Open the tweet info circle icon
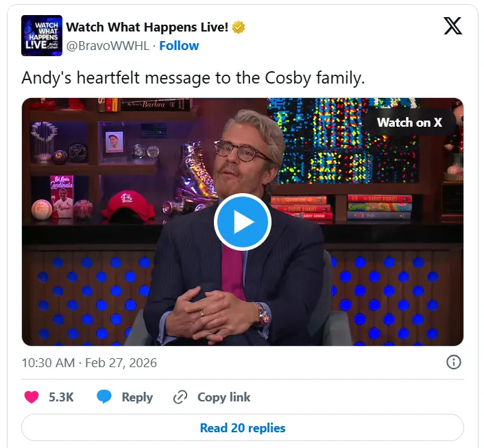 (x=453, y=362)
